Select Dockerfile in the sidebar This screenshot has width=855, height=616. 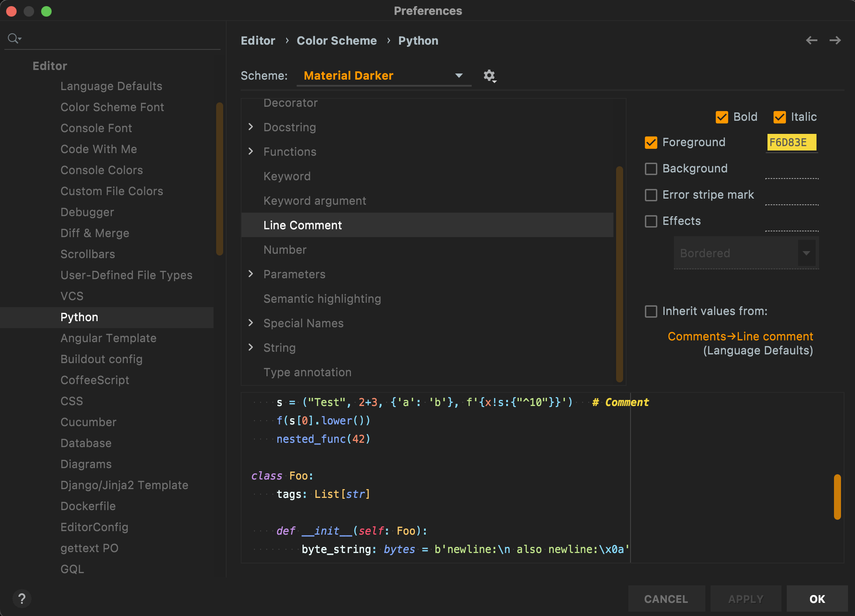(88, 506)
